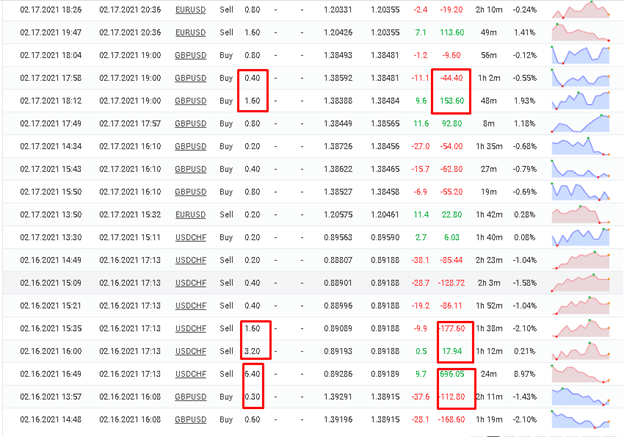Select profit value 696.05
This screenshot has width=624, height=437.
click(x=452, y=374)
